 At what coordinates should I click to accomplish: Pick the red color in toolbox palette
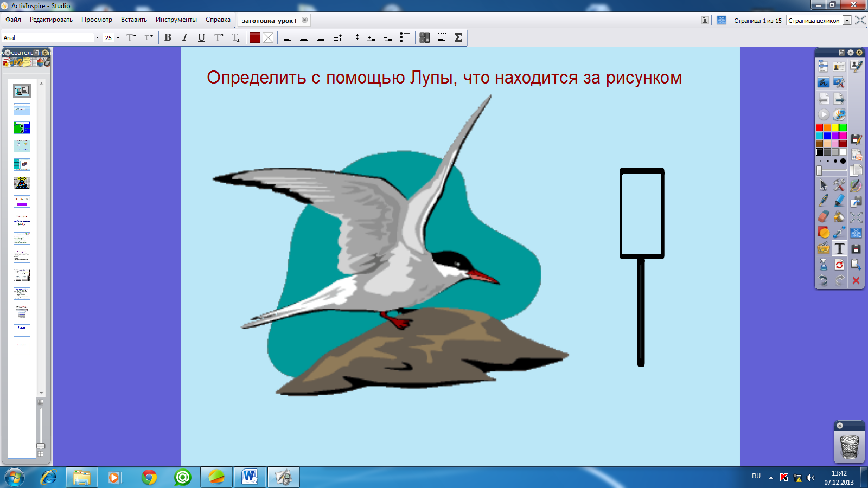[x=819, y=127]
